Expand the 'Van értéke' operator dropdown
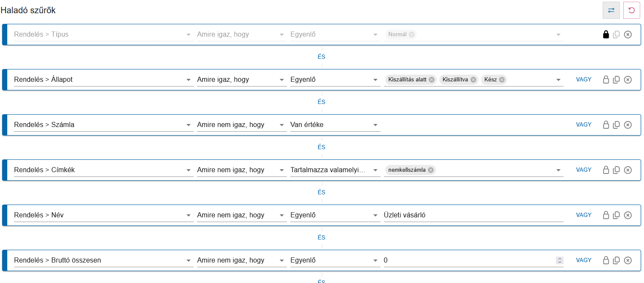This screenshot has width=644, height=283. (375, 125)
